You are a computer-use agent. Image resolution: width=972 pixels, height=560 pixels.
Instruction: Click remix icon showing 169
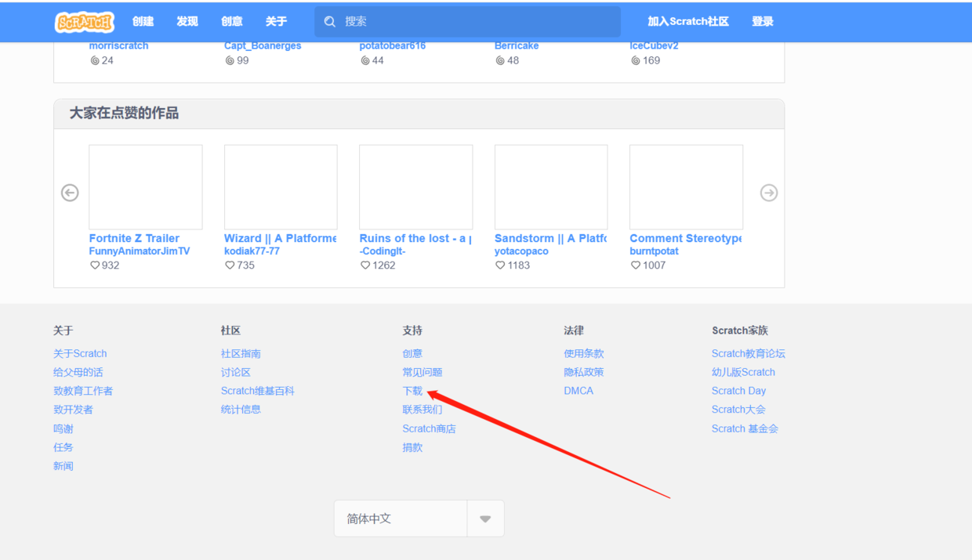[636, 60]
